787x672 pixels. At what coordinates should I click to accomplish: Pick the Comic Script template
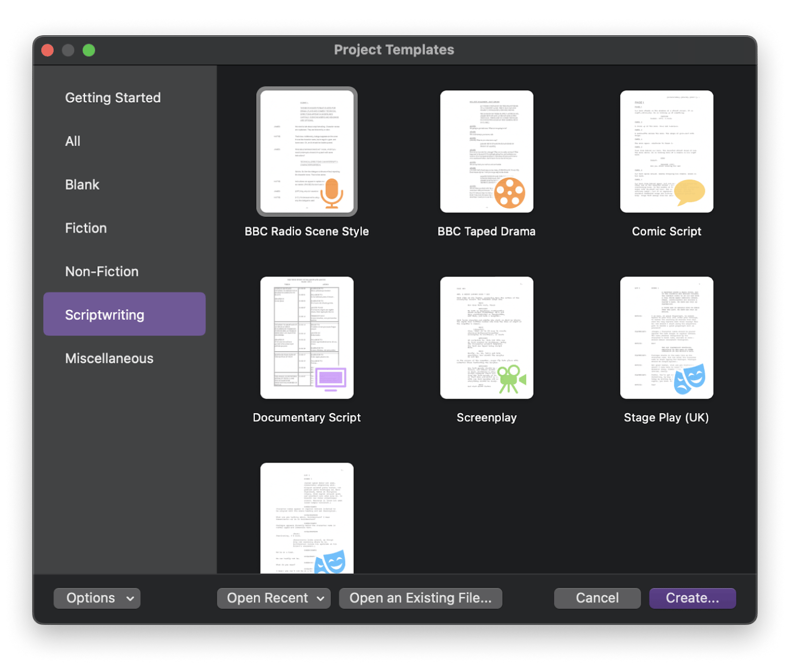(666, 151)
